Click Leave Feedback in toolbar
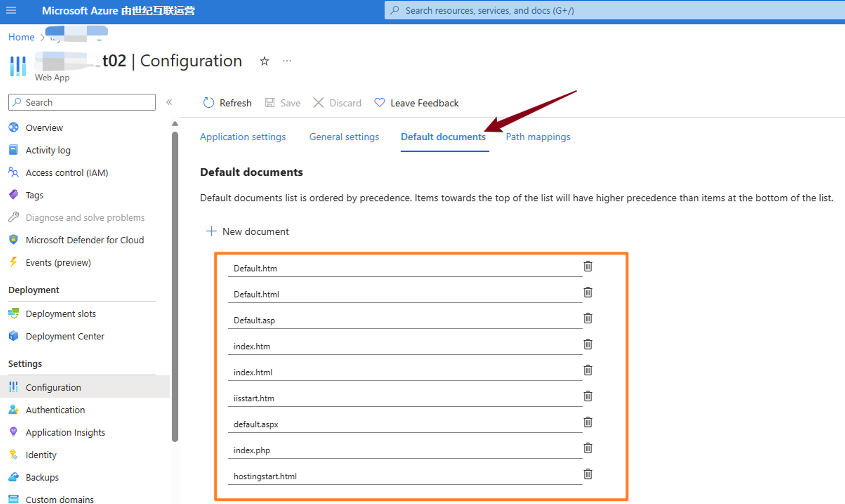 [417, 103]
